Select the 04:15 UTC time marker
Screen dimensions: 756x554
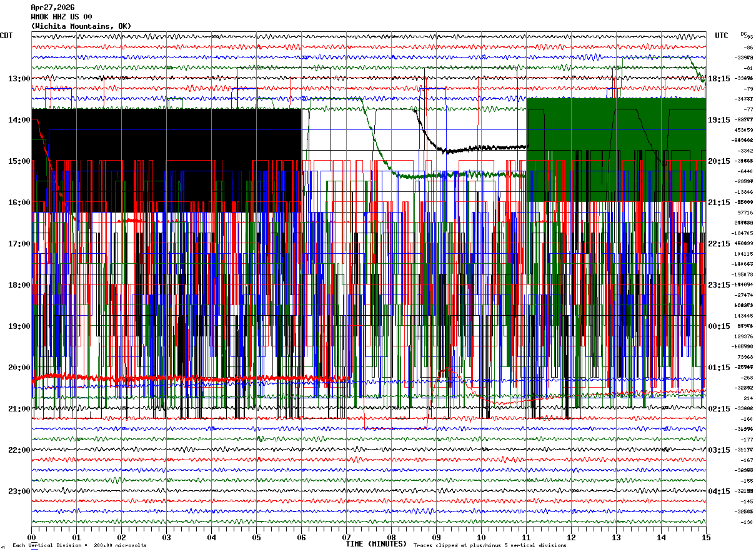719,491
